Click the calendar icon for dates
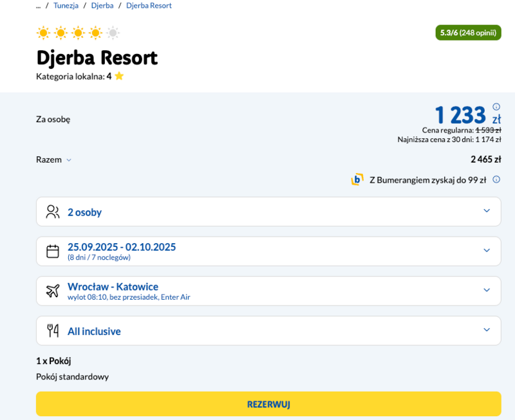The image size is (515, 420). 53,251
